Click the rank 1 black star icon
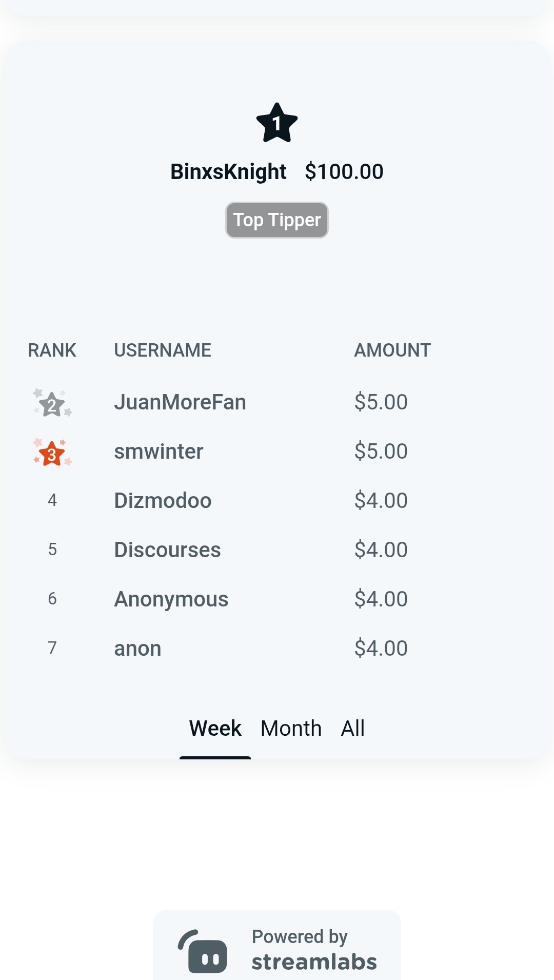This screenshot has width=554, height=980. click(x=277, y=123)
